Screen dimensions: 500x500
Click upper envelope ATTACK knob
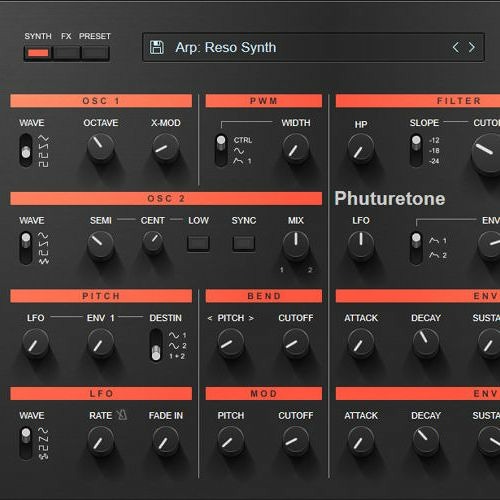[361, 343]
